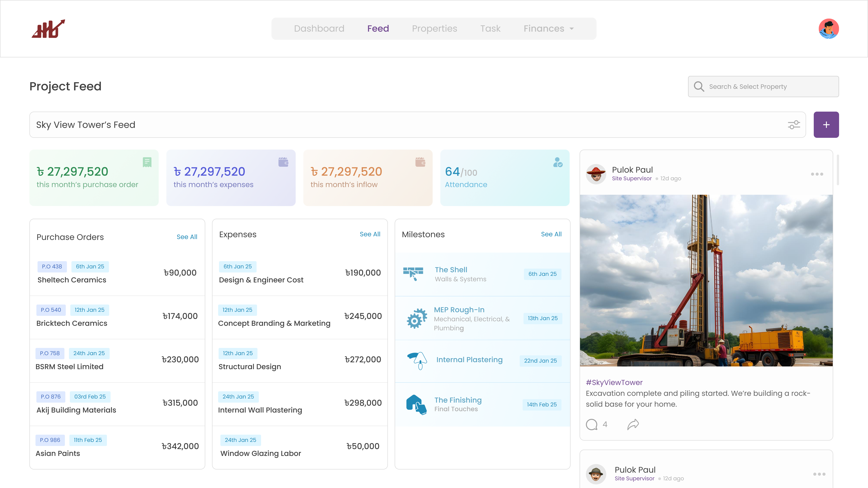The width and height of the screenshot is (868, 488).
Task: Click the company logo in top left
Action: tap(48, 29)
